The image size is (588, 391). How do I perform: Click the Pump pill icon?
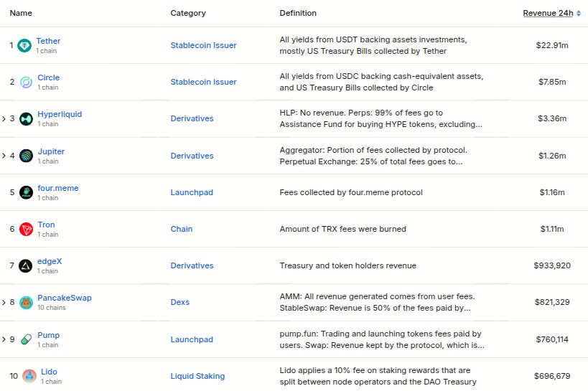tap(26, 339)
